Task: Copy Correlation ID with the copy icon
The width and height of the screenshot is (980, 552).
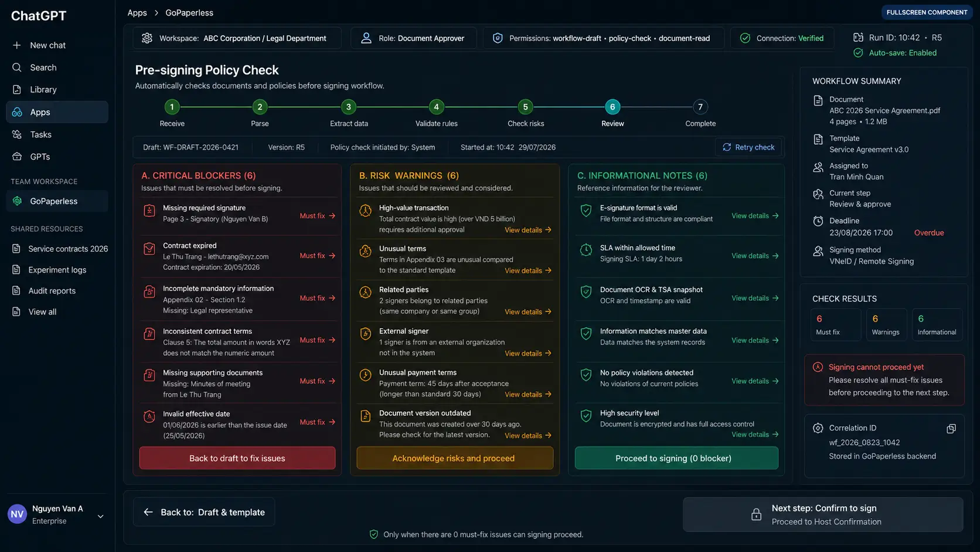Action: (x=951, y=429)
